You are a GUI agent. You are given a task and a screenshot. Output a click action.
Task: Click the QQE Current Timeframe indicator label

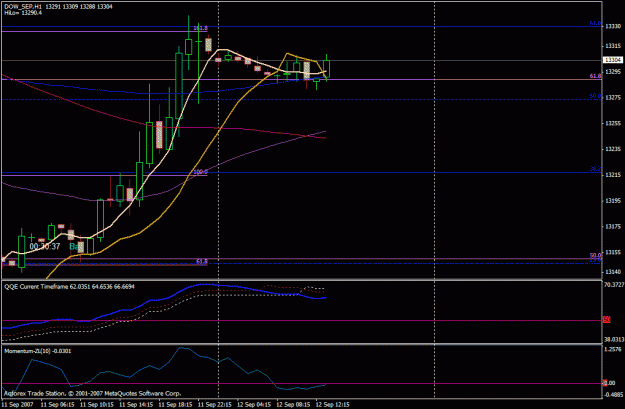(x=69, y=287)
